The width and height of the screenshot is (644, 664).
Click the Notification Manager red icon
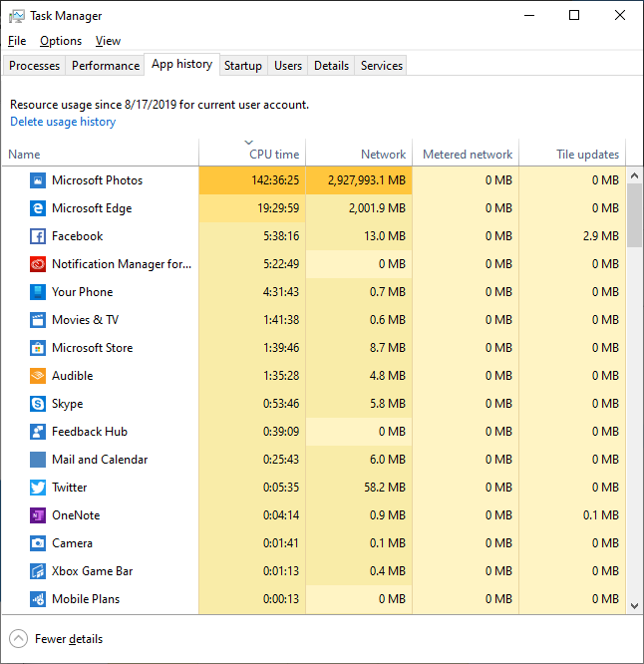coord(38,264)
